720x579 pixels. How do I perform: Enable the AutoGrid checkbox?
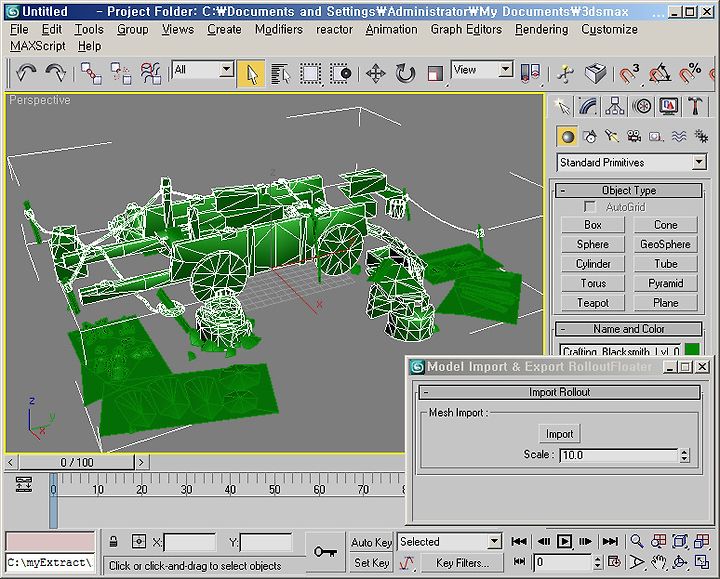[x=590, y=207]
